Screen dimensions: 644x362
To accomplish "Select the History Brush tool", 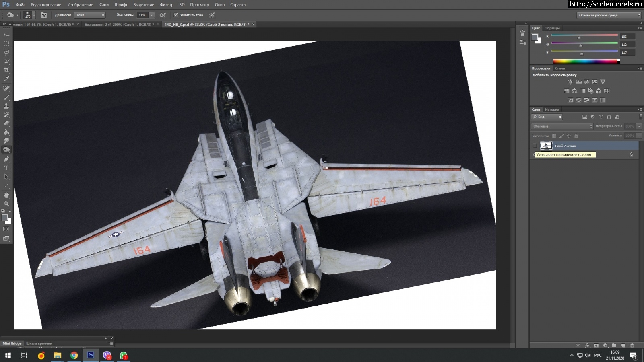I will pyautogui.click(x=6, y=115).
